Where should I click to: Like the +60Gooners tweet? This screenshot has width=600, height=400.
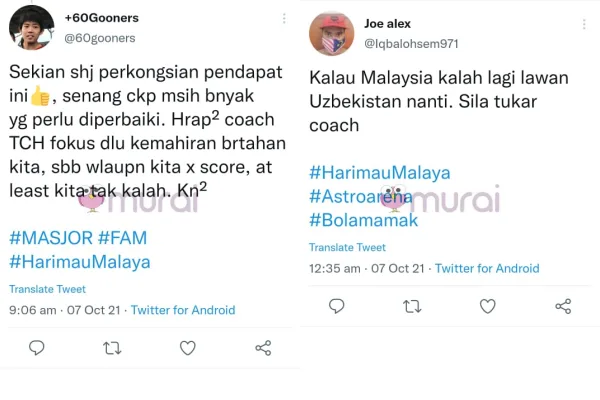click(188, 348)
